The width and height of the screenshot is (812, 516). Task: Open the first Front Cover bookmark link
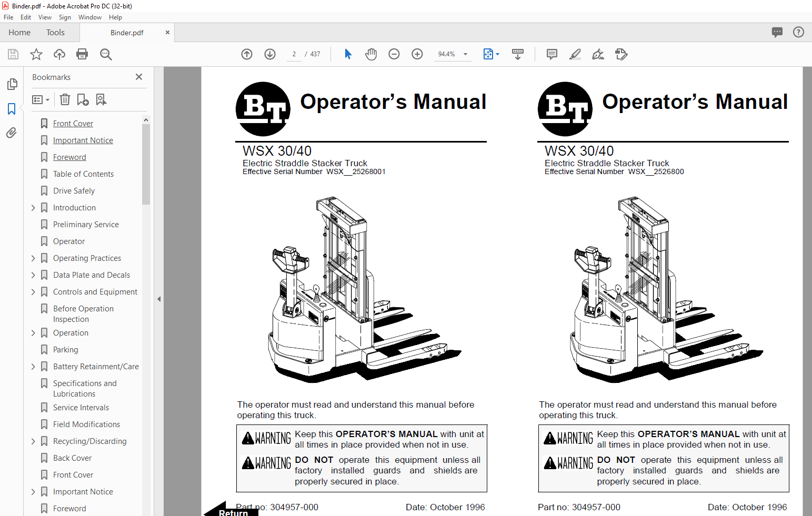click(x=73, y=124)
